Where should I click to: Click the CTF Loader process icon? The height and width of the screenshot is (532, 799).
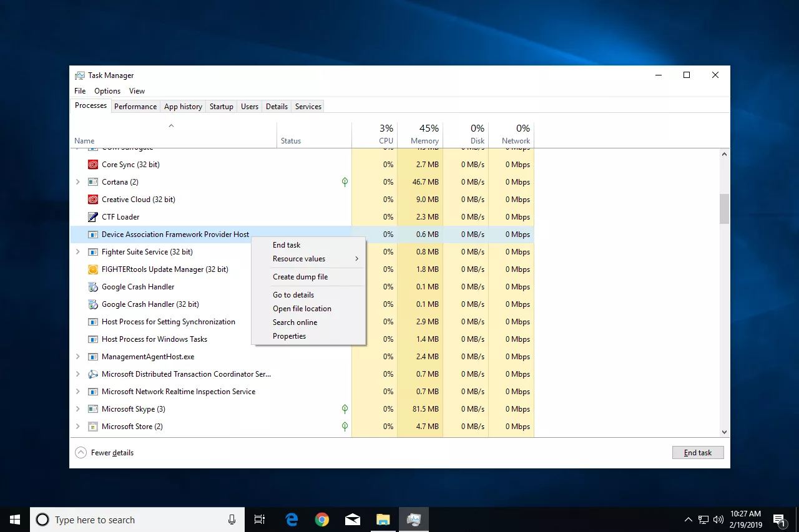tap(92, 217)
